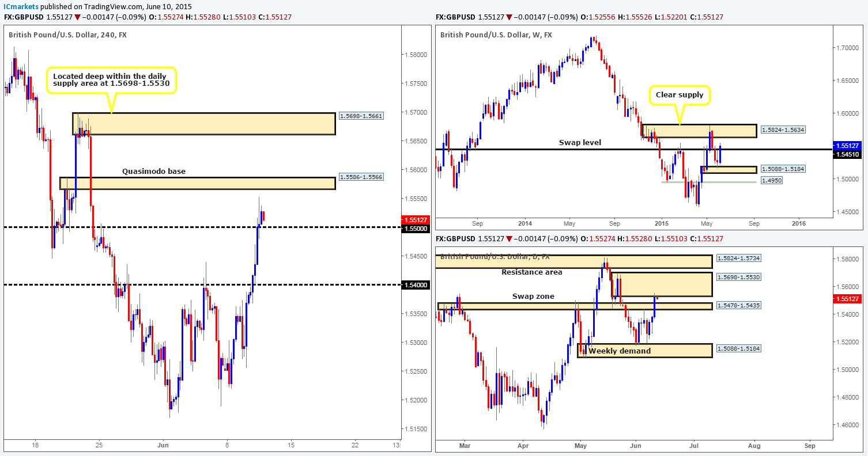This screenshot has width=868, height=456.
Task: Click the blue 1.55127 price tag on weekly axis
Action: (x=847, y=145)
